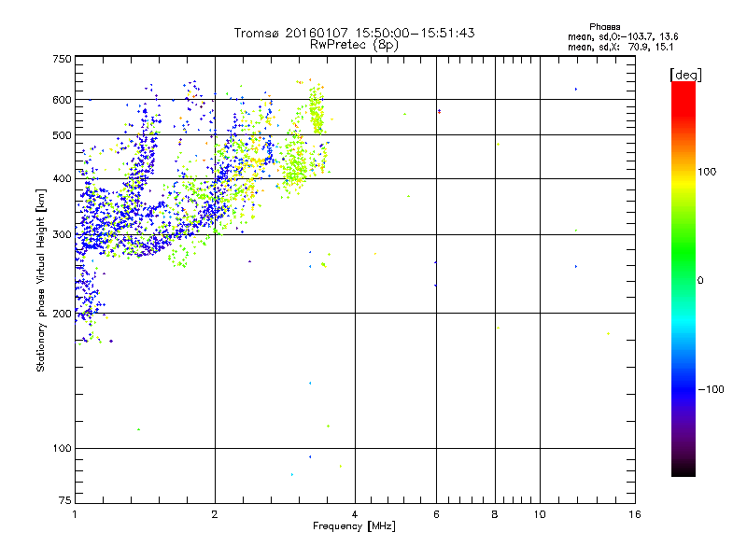Screen dimensions: 747x560
Task: Select the "Frequency [MHz]" axis label
Action: 354,525
